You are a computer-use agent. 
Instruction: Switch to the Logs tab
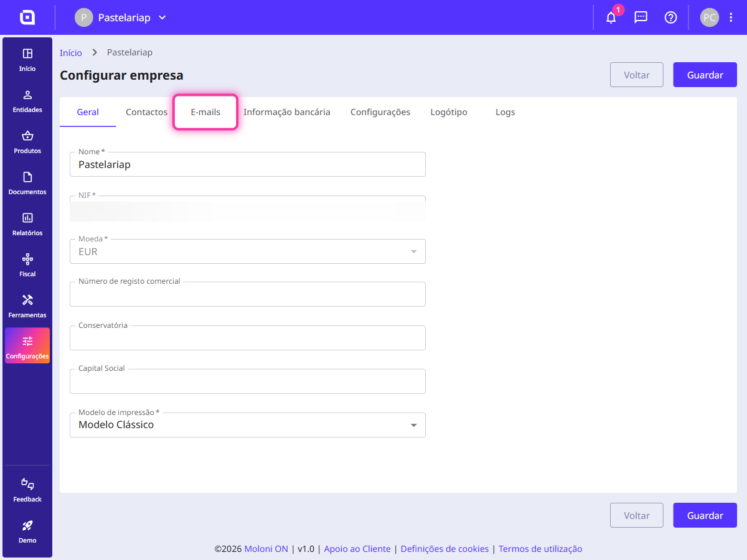[x=505, y=112]
